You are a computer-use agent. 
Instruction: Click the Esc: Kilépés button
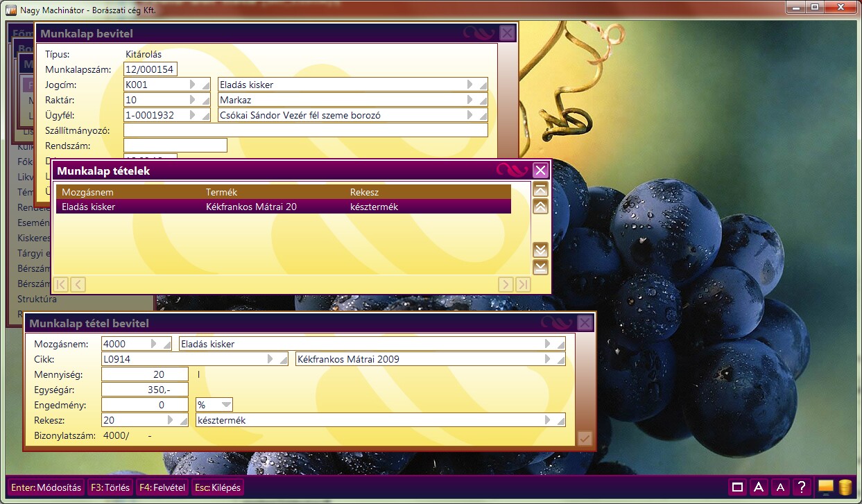coord(218,487)
